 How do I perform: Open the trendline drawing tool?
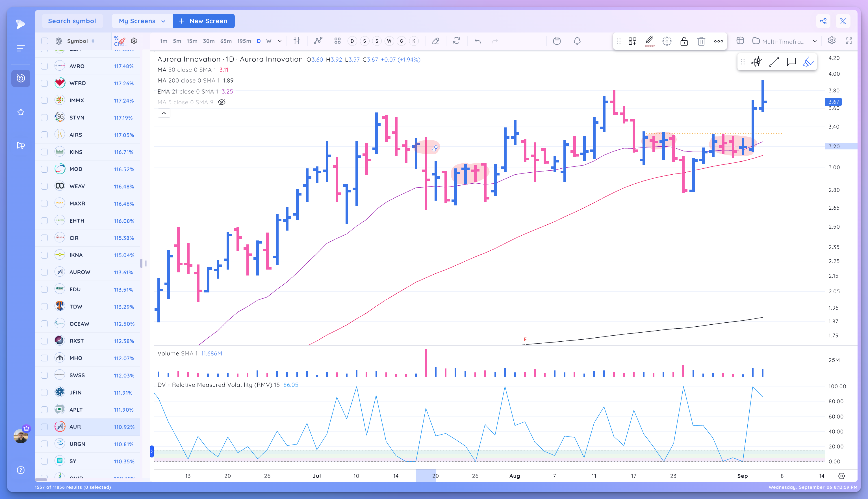click(x=774, y=62)
